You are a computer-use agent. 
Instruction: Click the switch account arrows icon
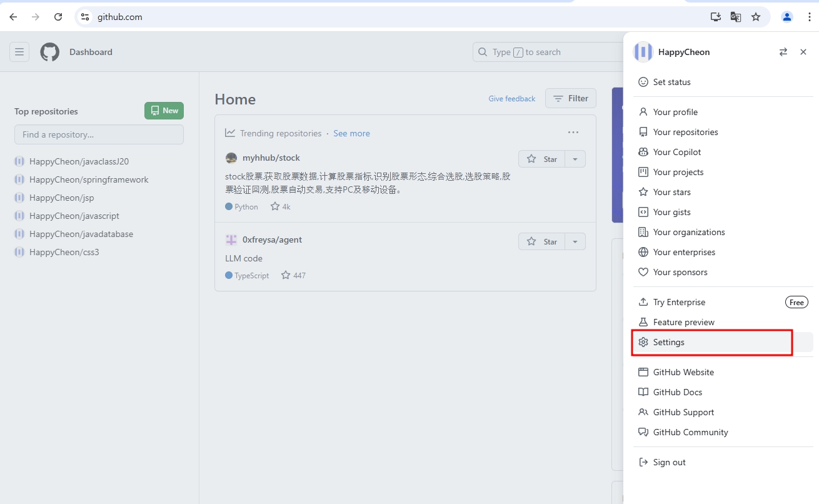[783, 52]
